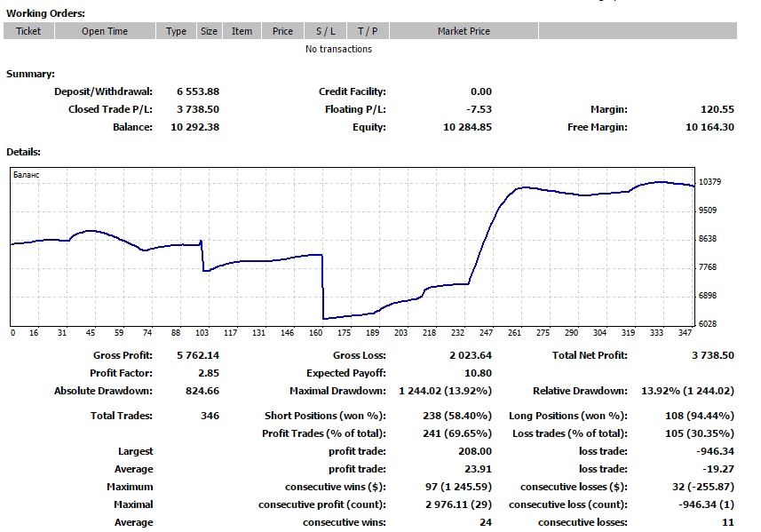Click the Size column header
761x532 pixels.
pyautogui.click(x=210, y=31)
